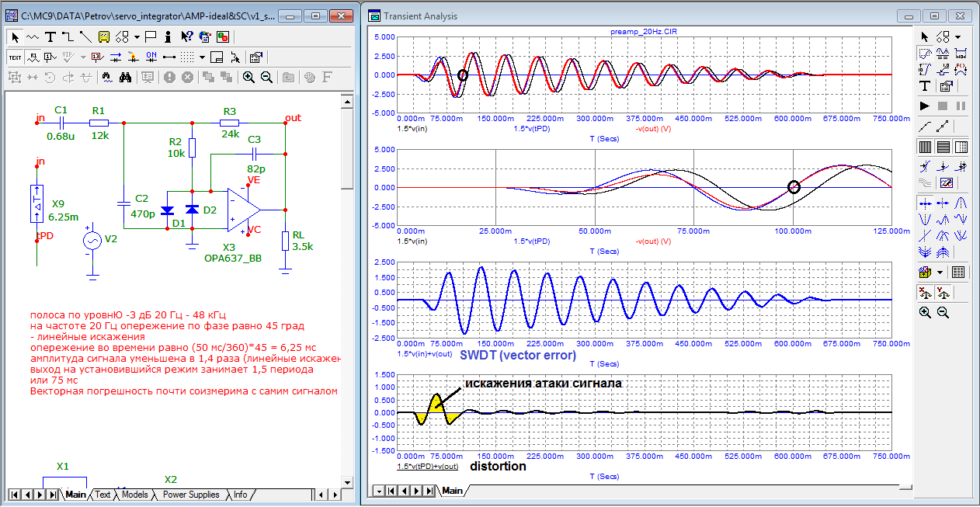Click the Info page tab

coord(241,495)
